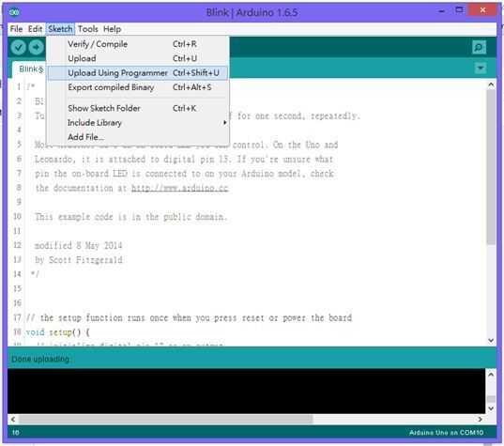Open the Serial Monitor magnifier icon

point(479,48)
